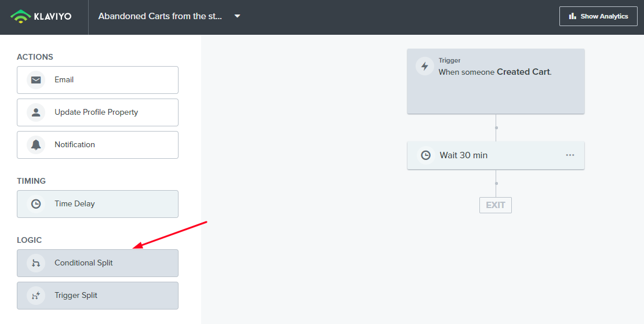Select the Email action label
644x324 pixels.
click(64, 79)
